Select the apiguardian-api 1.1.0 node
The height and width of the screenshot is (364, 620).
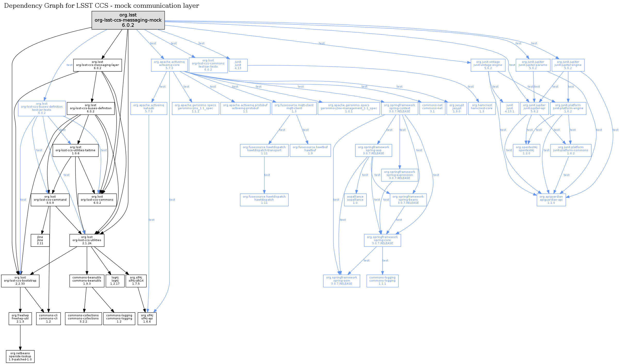coord(551,200)
